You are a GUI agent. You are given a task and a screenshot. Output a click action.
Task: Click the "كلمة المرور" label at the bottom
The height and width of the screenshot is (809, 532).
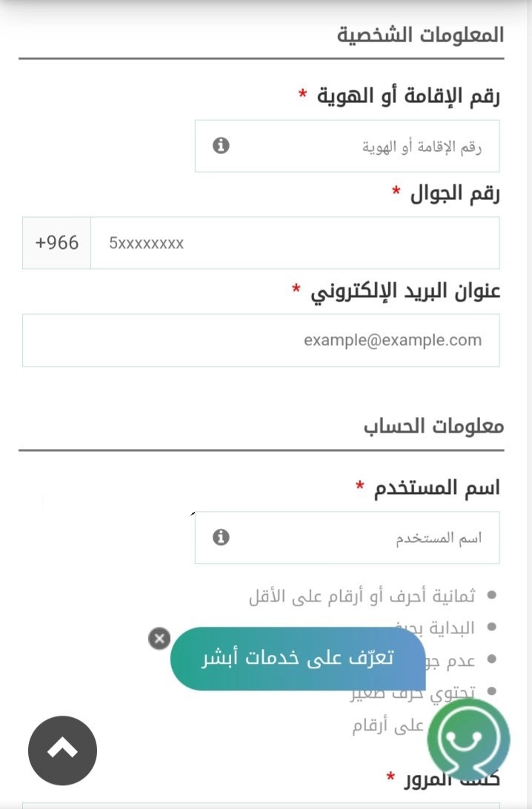click(x=452, y=778)
